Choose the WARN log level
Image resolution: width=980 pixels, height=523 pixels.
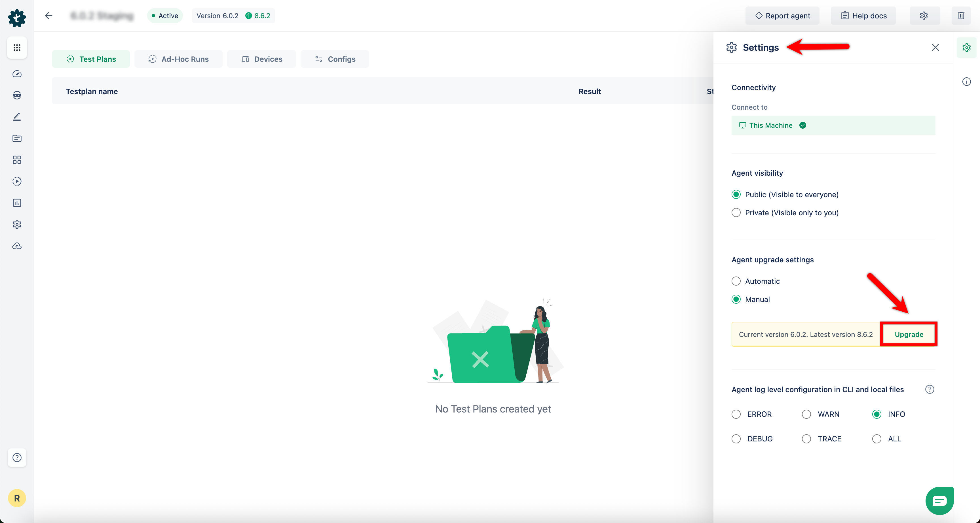click(806, 414)
